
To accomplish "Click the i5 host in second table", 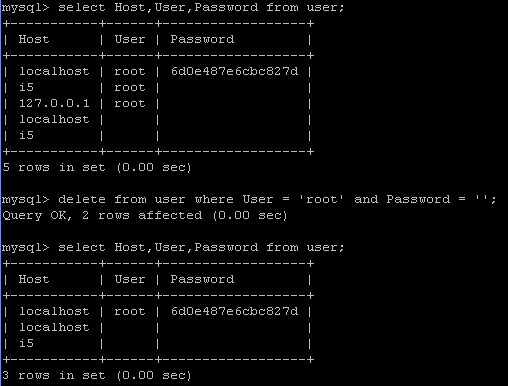I will coord(26,343).
